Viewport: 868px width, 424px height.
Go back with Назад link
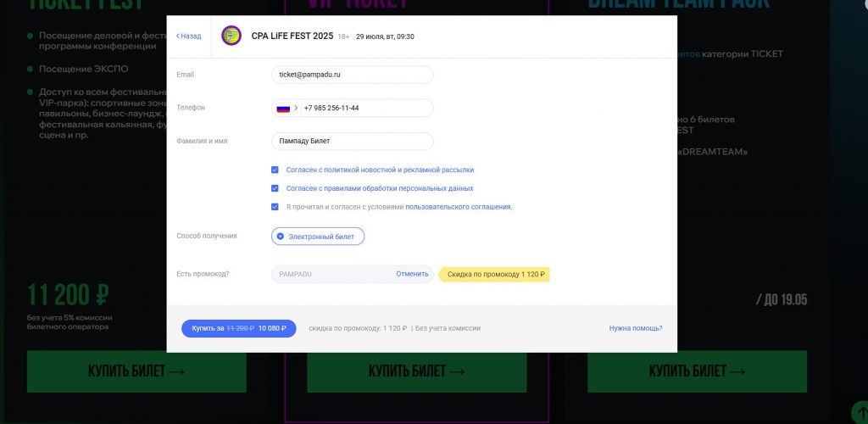189,36
